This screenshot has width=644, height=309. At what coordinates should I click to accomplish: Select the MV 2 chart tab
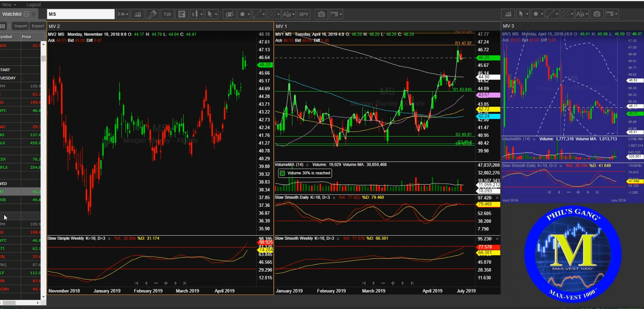click(x=54, y=26)
